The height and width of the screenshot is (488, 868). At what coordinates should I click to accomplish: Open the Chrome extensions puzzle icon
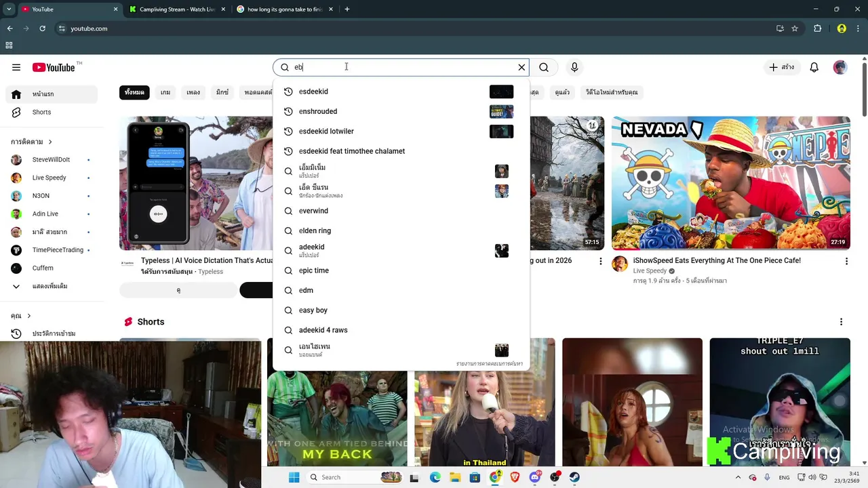817,28
